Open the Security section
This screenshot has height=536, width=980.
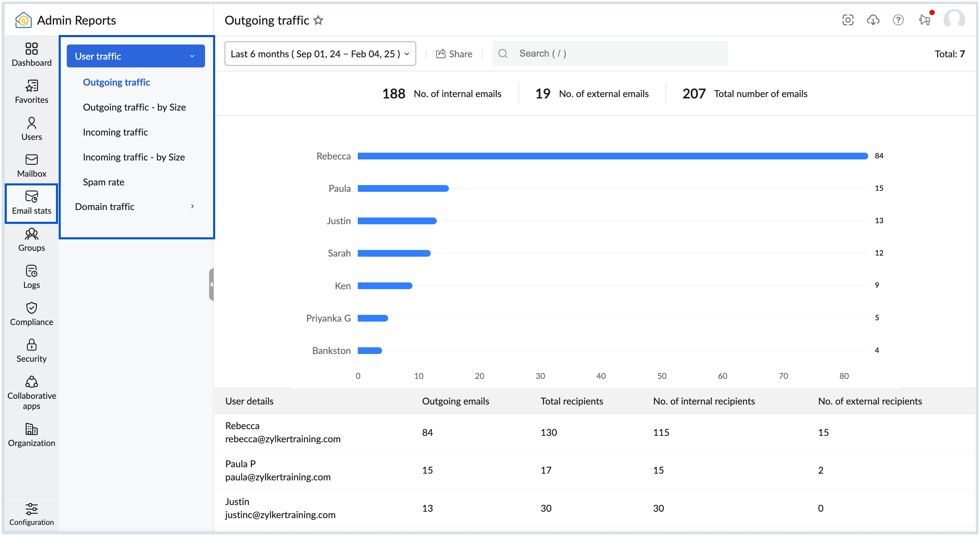click(31, 350)
